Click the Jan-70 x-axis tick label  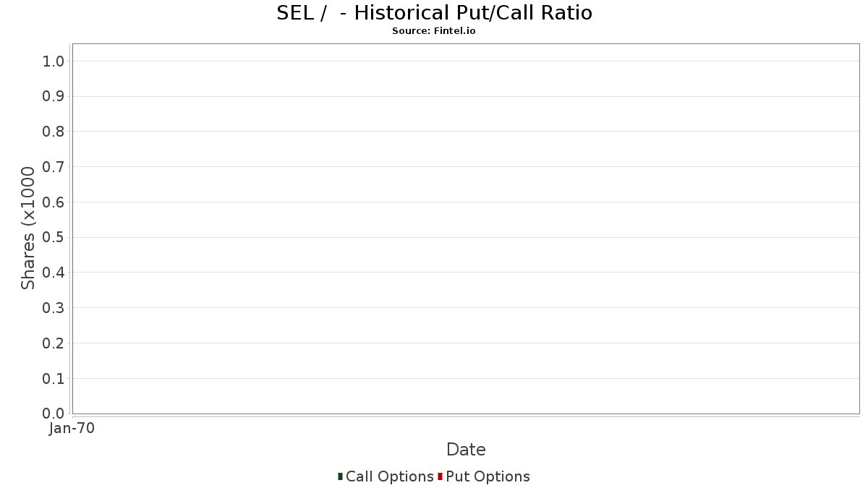coord(72,429)
